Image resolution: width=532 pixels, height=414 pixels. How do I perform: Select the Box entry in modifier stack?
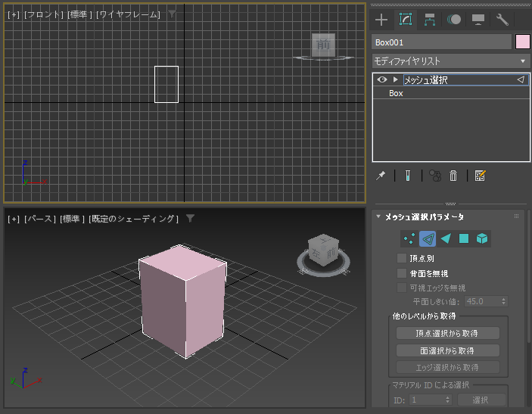click(x=451, y=93)
